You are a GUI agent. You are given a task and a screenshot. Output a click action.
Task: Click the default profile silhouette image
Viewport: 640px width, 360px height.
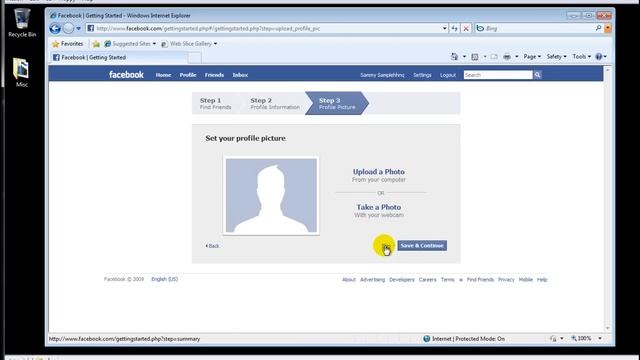tap(271, 196)
